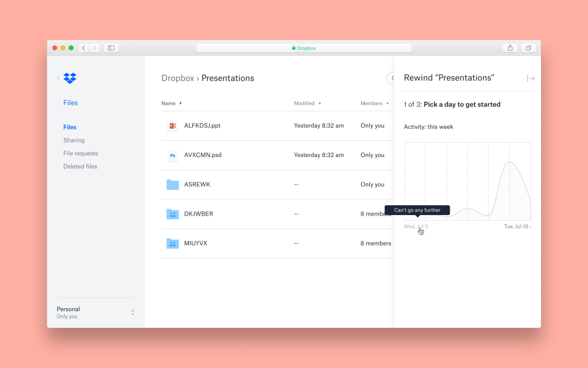
Task: Click Tue, Jul 10 to go forward
Action: (x=517, y=227)
